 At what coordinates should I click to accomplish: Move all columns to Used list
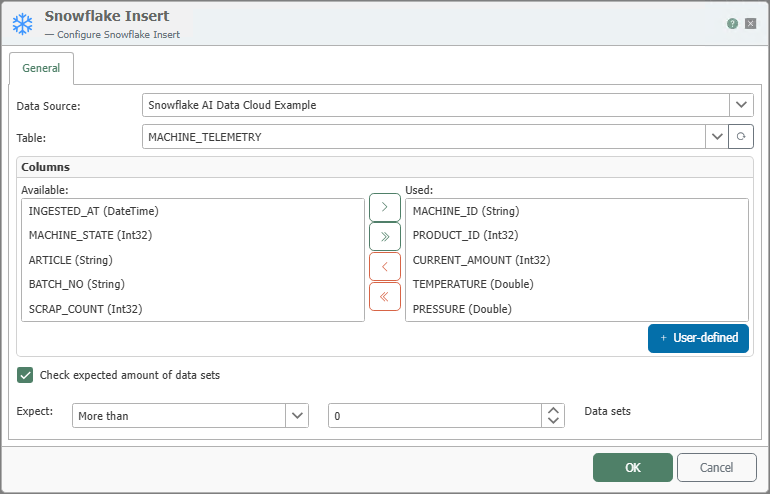tap(385, 237)
